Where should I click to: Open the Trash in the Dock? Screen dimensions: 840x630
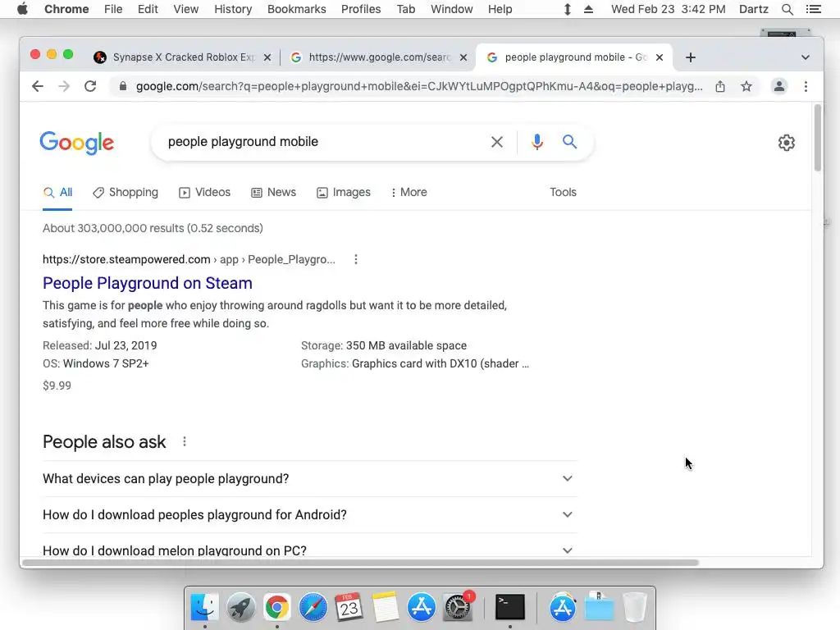pyautogui.click(x=636, y=608)
